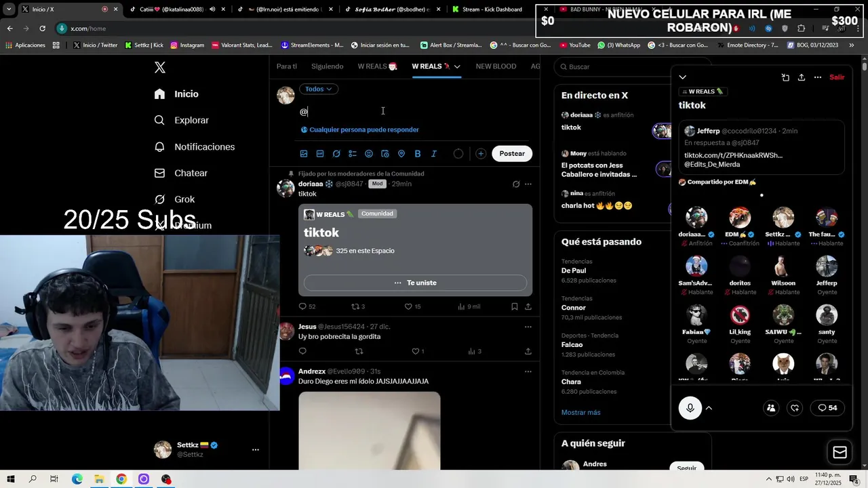Add a GIF to the post
The width and height of the screenshot is (868, 488).
320,154
